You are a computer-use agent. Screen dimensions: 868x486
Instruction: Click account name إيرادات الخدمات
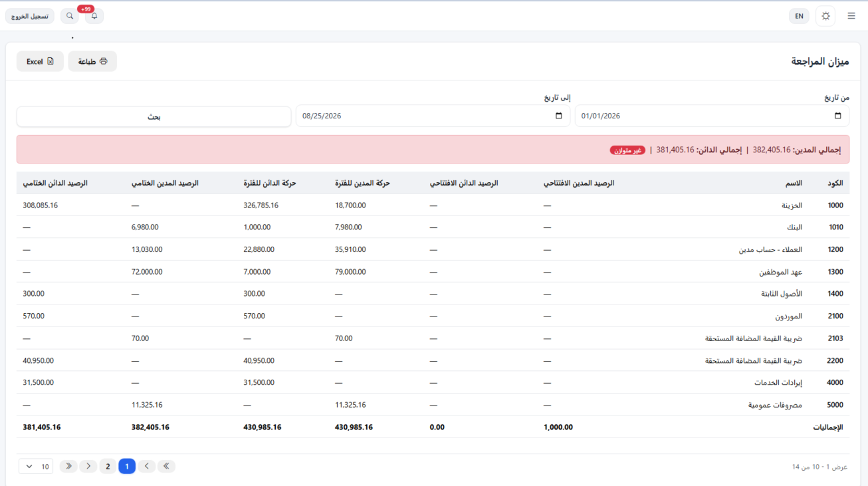(778, 383)
